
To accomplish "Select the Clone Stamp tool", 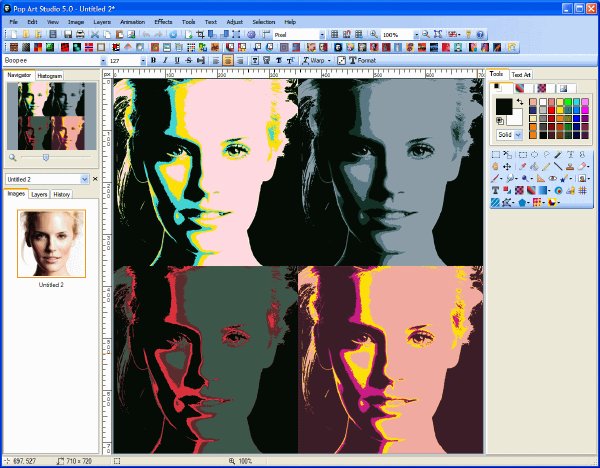I will pyautogui.click(x=570, y=166).
